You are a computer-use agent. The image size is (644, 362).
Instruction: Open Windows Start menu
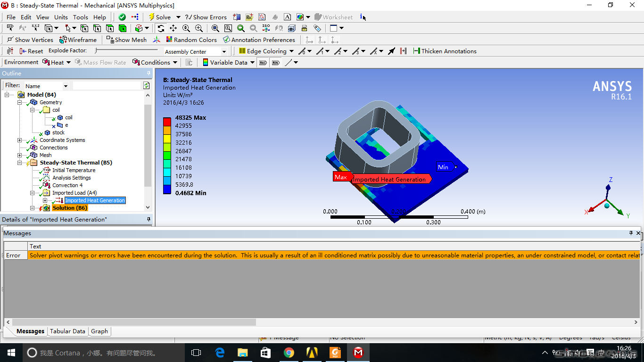[x=11, y=353]
